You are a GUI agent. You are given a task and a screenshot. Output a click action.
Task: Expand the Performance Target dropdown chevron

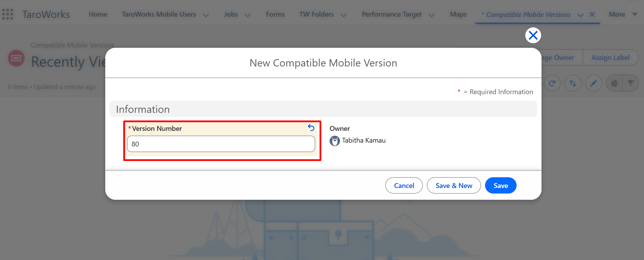(431, 15)
